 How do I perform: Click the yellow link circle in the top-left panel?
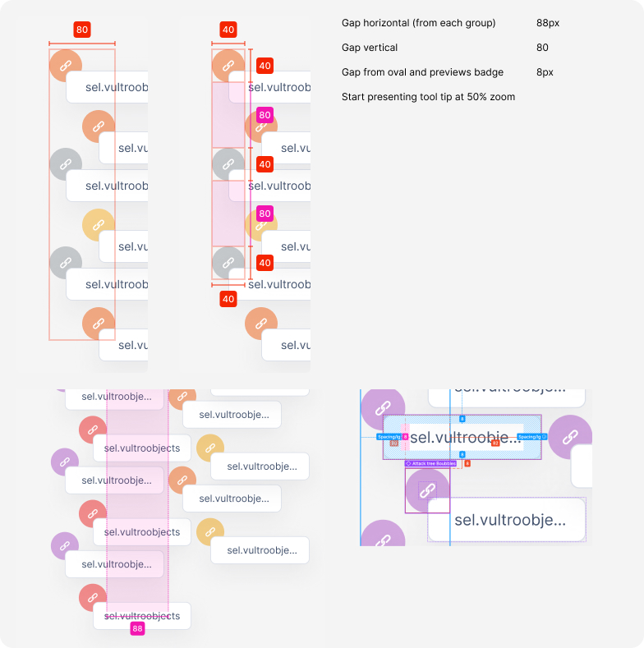(x=99, y=225)
